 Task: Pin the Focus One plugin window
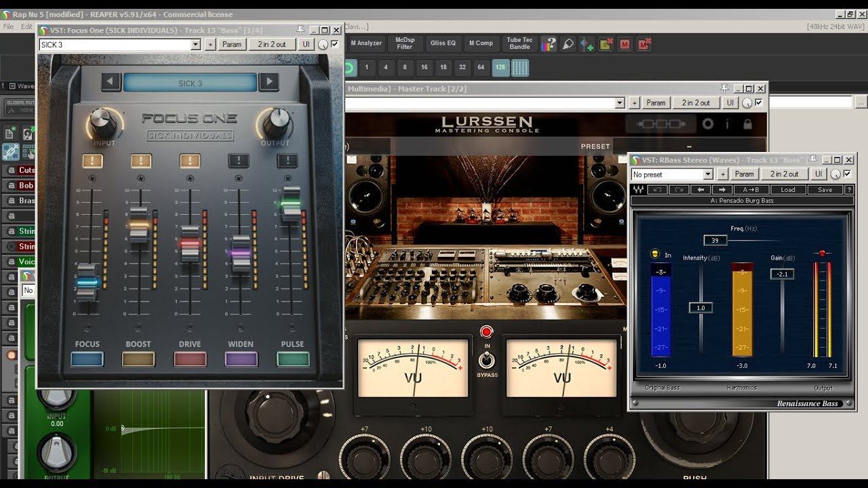click(x=300, y=30)
